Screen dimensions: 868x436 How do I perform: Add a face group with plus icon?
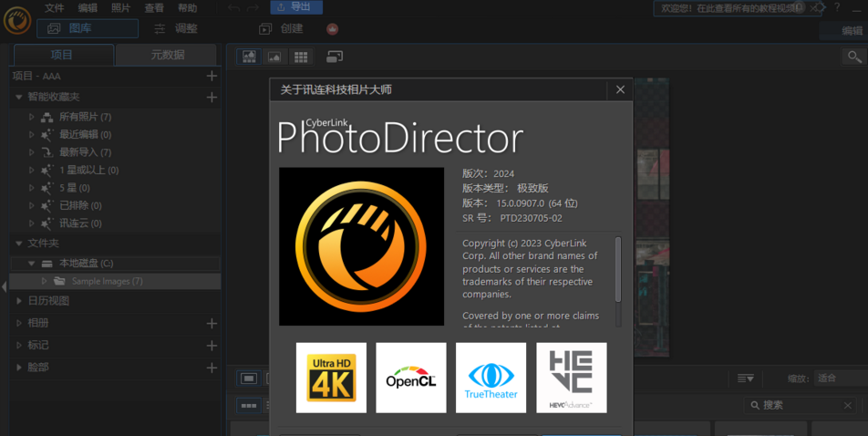click(212, 368)
